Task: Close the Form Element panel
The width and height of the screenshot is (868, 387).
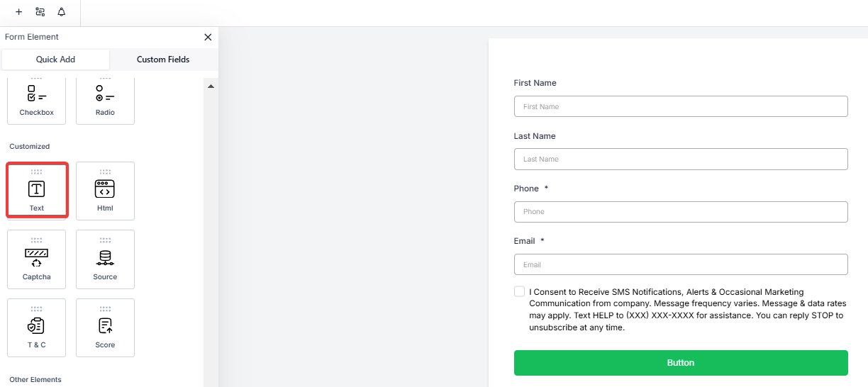Action: click(208, 37)
